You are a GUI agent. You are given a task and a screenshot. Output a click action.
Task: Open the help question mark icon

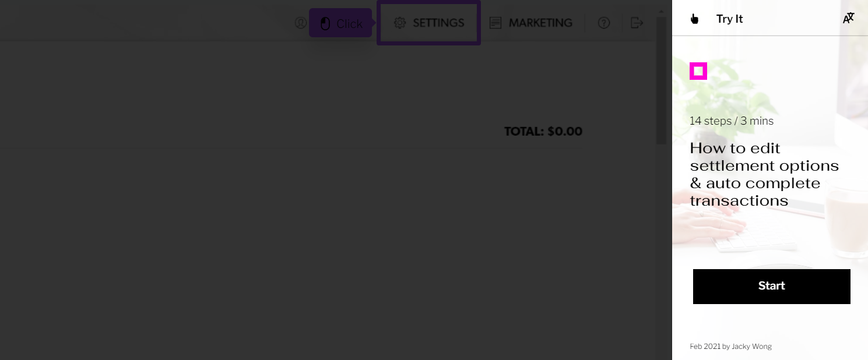point(604,23)
